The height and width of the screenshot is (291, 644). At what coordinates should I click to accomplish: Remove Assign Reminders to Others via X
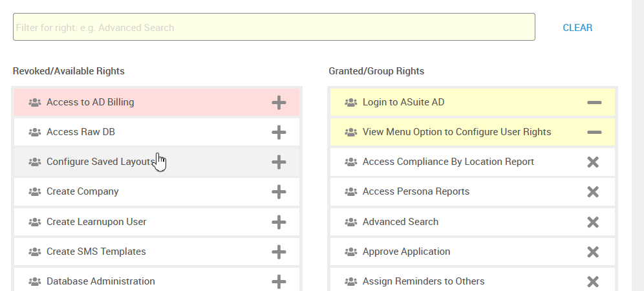click(x=593, y=281)
